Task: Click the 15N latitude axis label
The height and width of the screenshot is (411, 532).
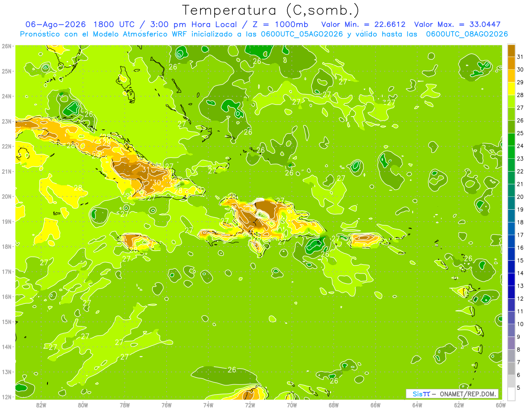Action: (6, 322)
